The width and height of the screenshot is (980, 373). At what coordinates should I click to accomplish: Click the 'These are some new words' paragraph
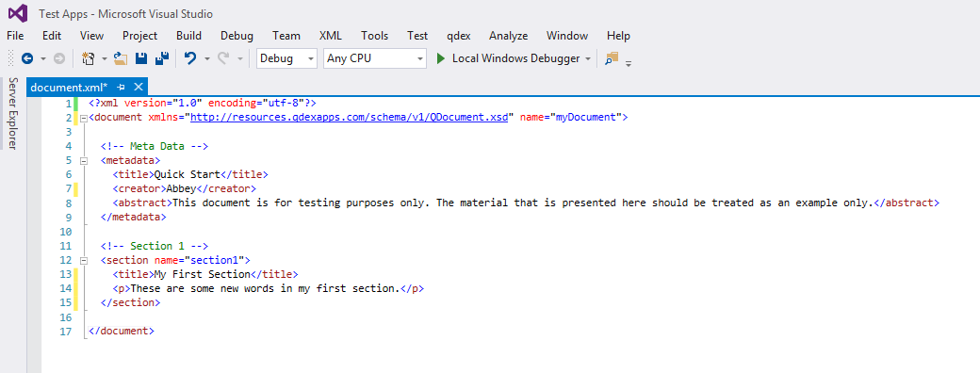265,288
